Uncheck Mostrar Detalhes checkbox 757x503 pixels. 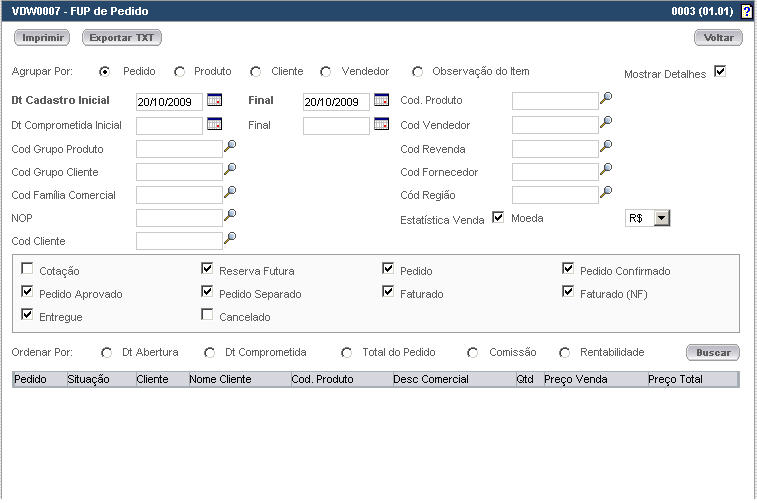719,72
